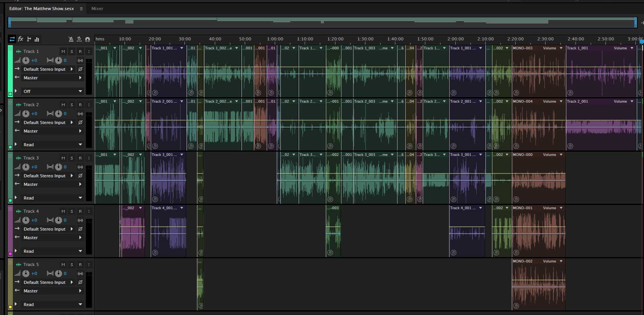This screenshot has height=315, width=644.
Task: Adjust Track 1 volume knob
Action: pos(26,60)
